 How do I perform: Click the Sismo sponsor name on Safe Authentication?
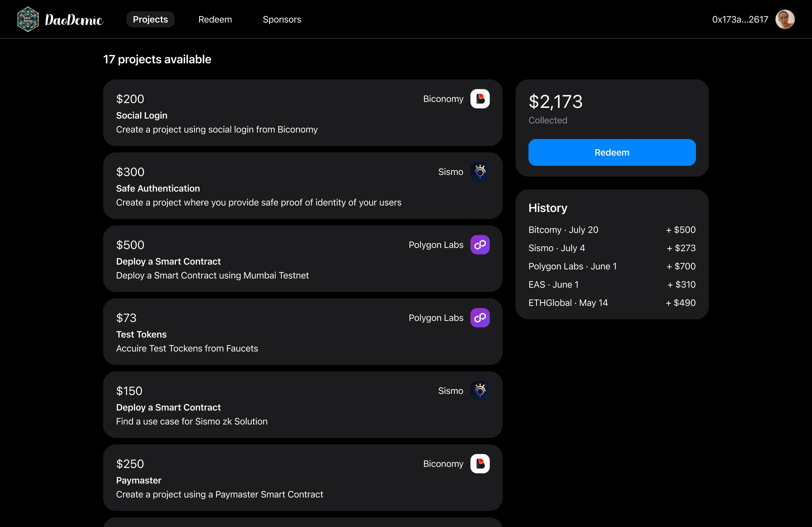point(450,172)
